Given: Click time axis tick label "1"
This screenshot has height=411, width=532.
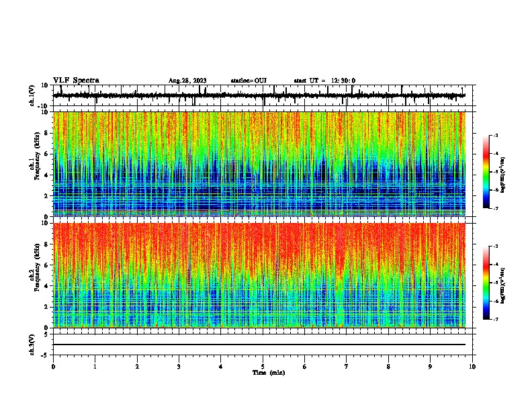Looking at the screenshot, I should [x=95, y=367].
